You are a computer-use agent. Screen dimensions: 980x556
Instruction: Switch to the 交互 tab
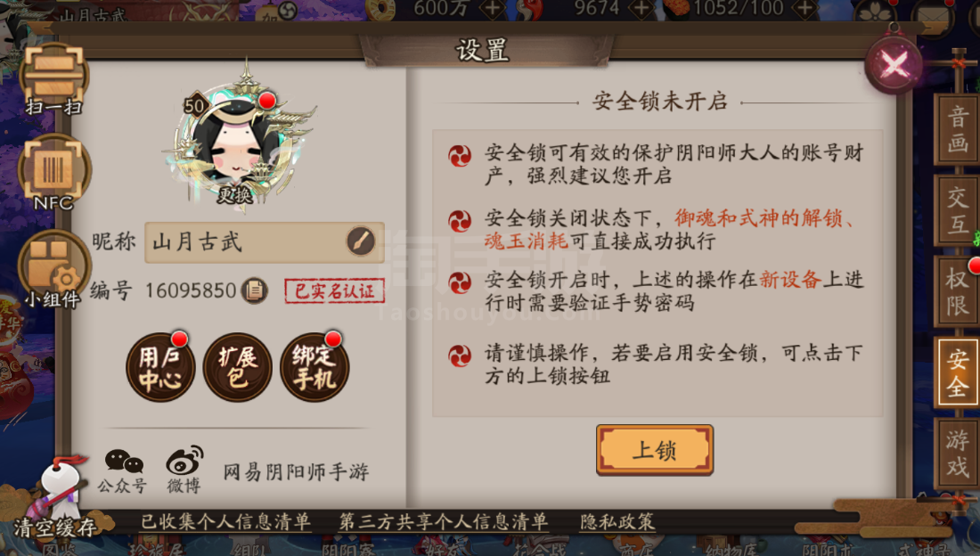point(957,211)
